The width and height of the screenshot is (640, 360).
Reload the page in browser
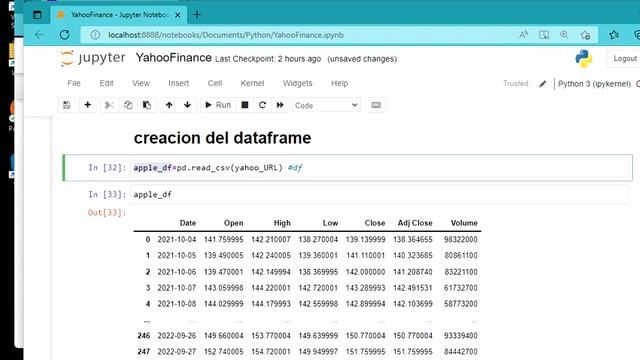[64, 35]
